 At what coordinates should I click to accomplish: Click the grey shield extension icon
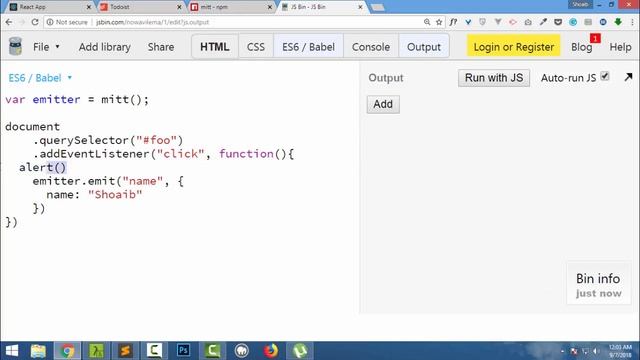pyautogui.click(x=483, y=22)
